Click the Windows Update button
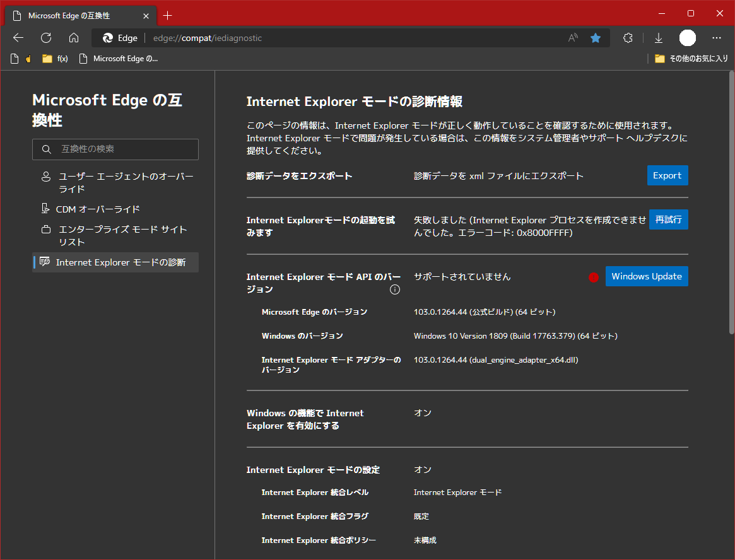Viewport: 735px width, 560px height. tap(647, 276)
